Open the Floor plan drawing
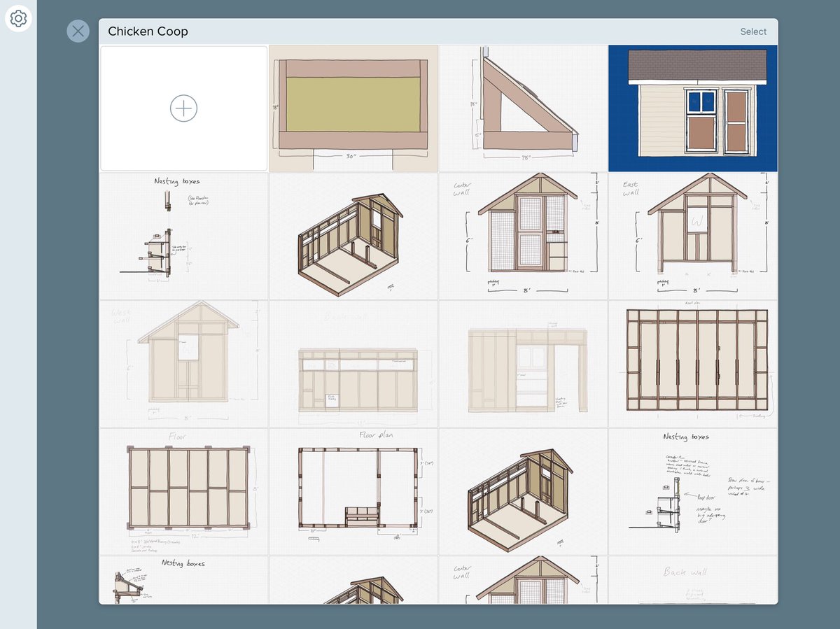 click(353, 492)
